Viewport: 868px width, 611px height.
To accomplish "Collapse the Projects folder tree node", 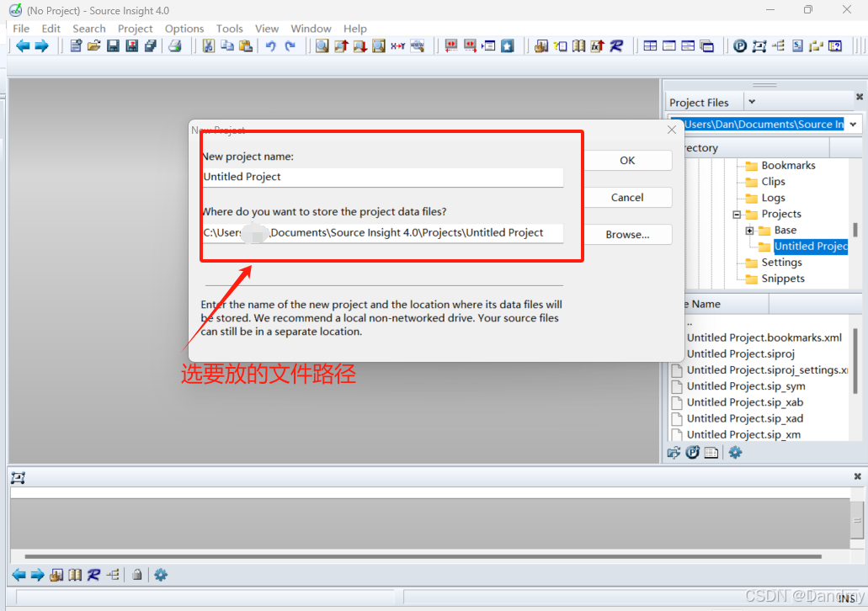I will [x=737, y=214].
